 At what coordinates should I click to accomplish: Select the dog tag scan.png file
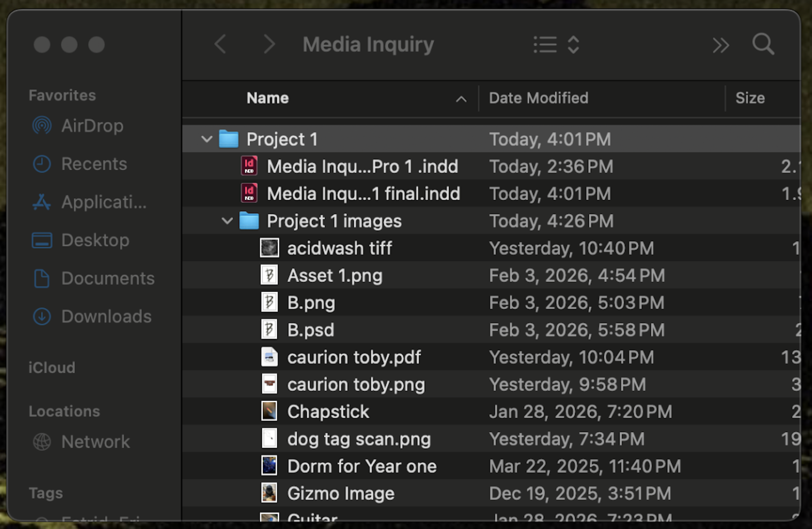click(359, 439)
